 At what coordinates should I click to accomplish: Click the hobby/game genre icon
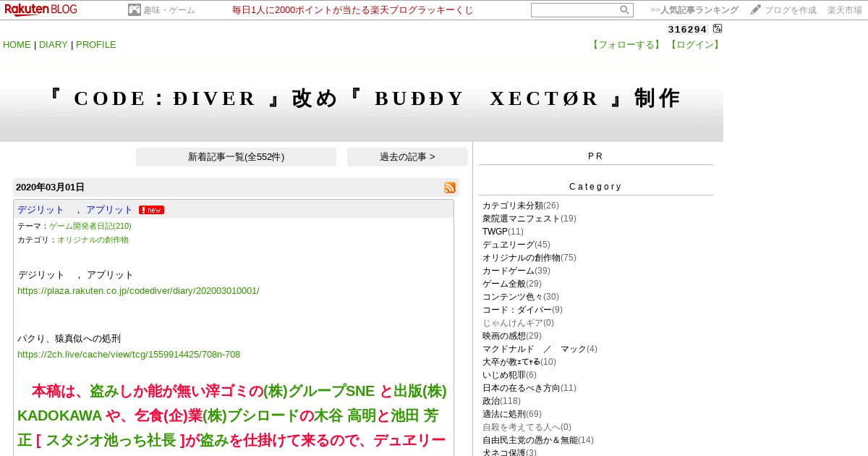pyautogui.click(x=135, y=10)
